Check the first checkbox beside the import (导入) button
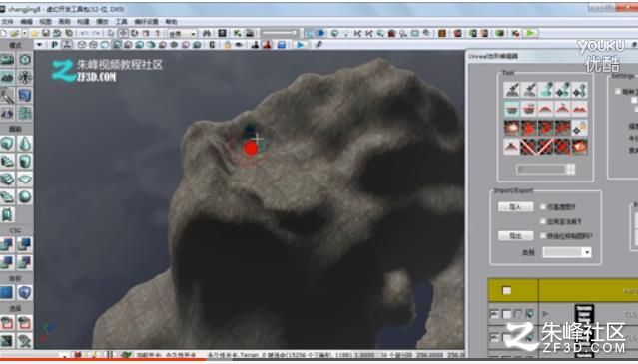The width and height of the screenshot is (638, 364). pyautogui.click(x=543, y=207)
